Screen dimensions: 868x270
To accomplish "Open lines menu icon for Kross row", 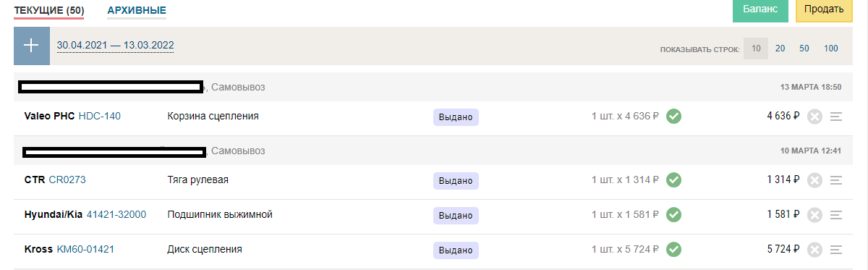I will click(837, 250).
